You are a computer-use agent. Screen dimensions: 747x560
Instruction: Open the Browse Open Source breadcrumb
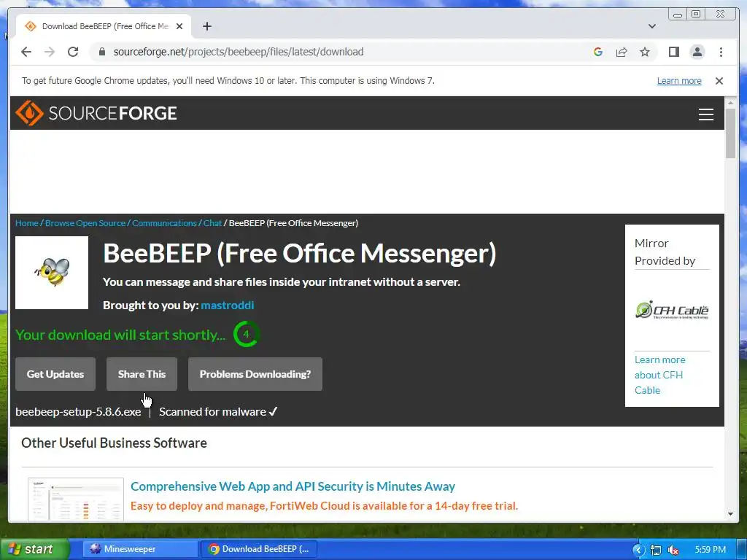tap(85, 223)
